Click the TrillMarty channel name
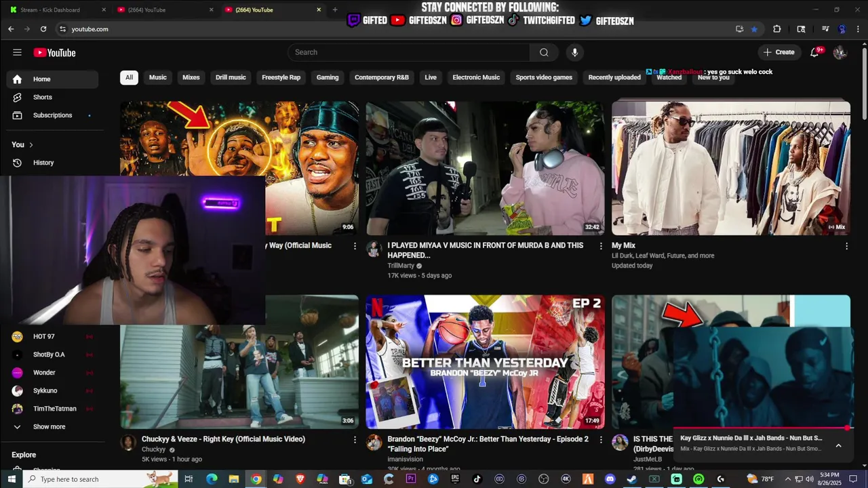Image resolution: width=868 pixels, height=488 pixels. point(401,266)
